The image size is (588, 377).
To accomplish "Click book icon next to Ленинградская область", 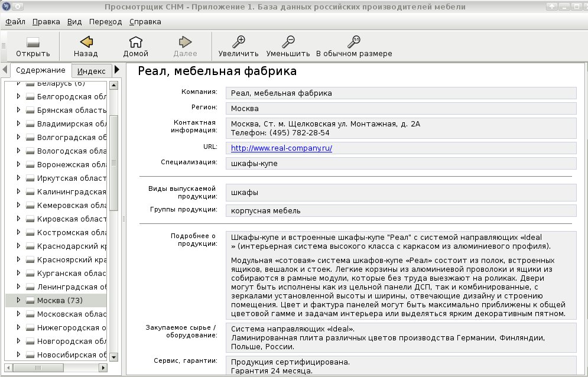I will click(x=30, y=287).
